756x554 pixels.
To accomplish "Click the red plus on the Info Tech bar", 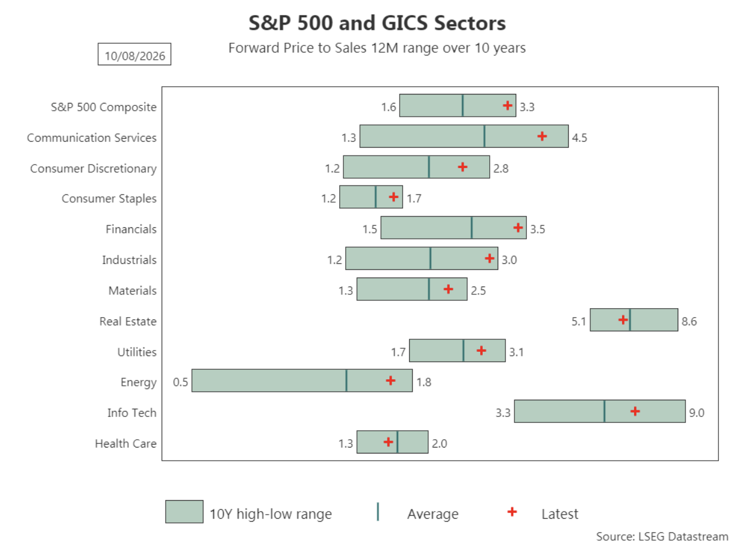I will 635,411.
